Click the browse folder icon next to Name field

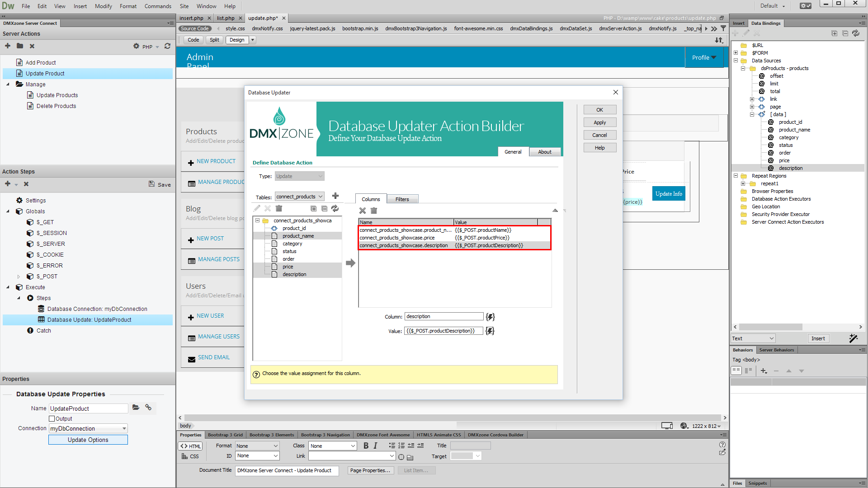coord(136,408)
